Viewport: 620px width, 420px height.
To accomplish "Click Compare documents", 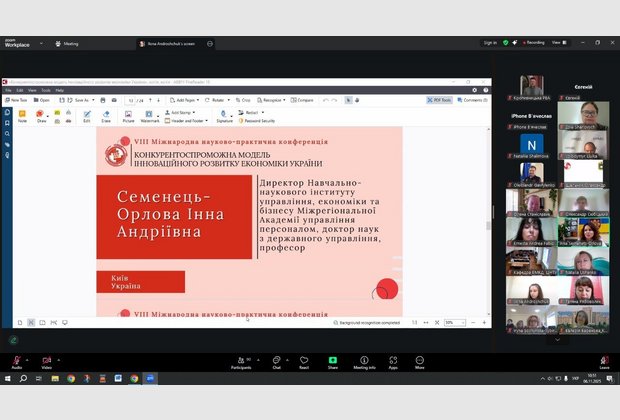I will 302,100.
